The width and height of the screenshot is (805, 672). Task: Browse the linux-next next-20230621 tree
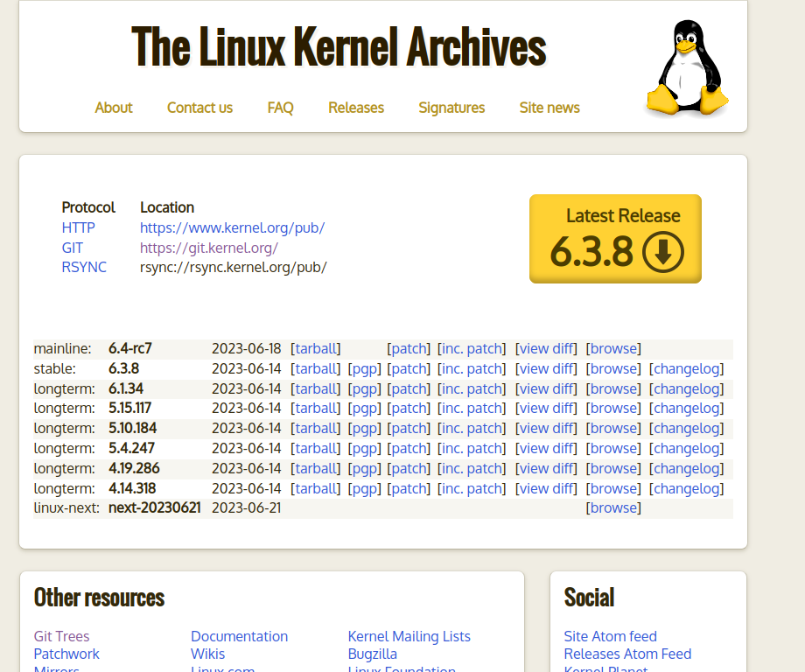pos(613,508)
